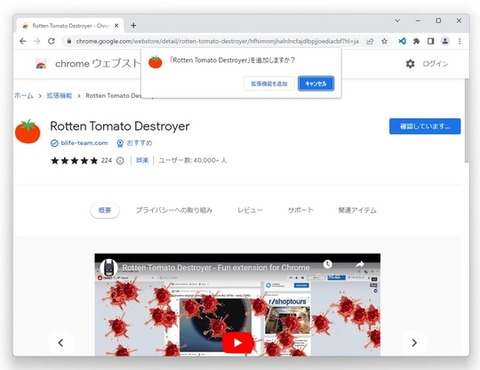Switch to the レビュー tab

point(250,210)
